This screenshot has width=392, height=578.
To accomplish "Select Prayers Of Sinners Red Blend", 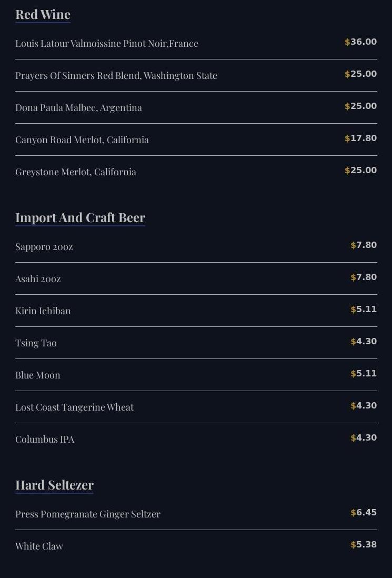I will point(116,76).
